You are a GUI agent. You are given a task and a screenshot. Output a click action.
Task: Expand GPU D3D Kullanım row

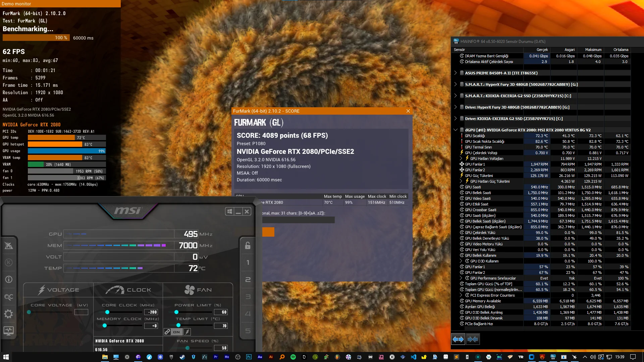tap(461, 261)
